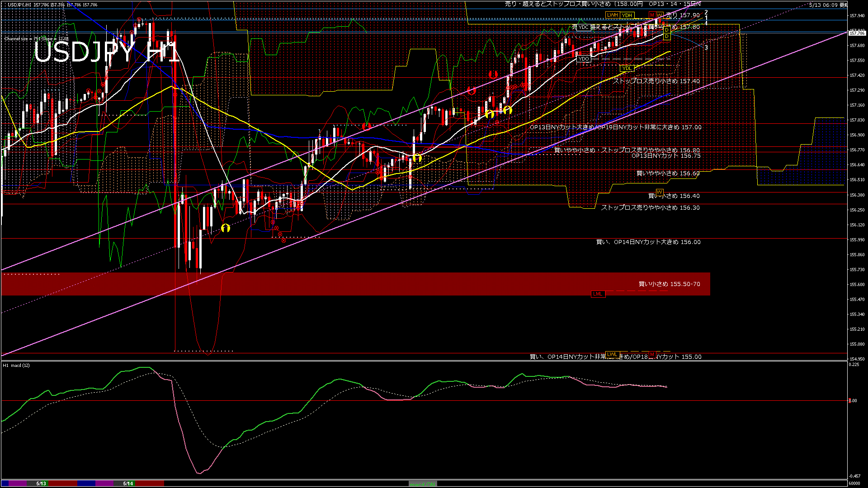Select the upper D box on latest candle
Image resolution: width=868 pixels, height=488 pixels.
coord(667,30)
